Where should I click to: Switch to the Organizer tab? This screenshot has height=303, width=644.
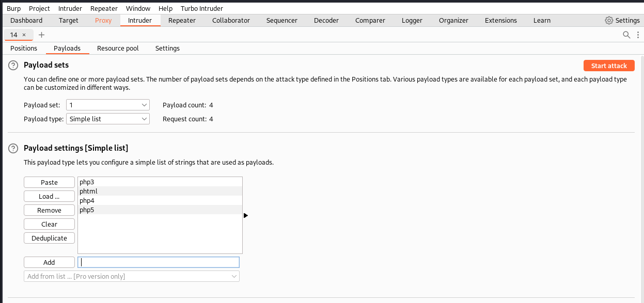tap(453, 20)
